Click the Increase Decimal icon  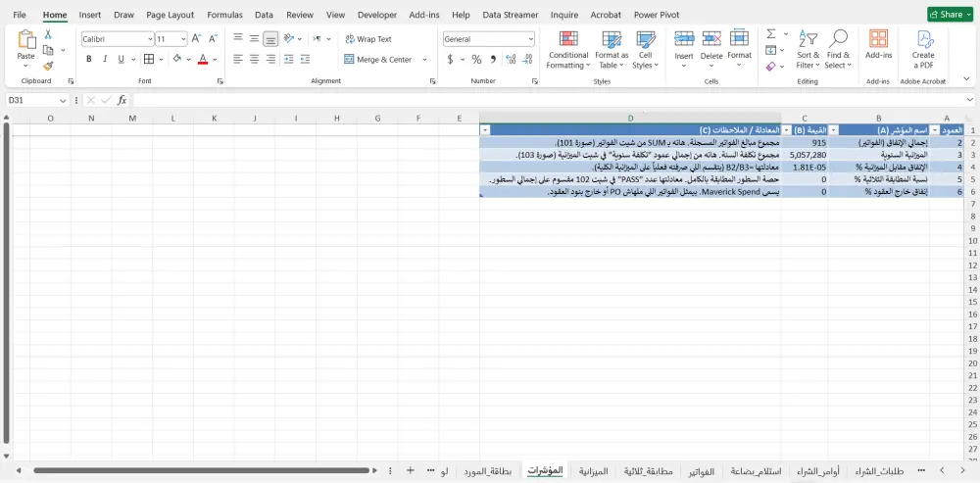click(511, 60)
